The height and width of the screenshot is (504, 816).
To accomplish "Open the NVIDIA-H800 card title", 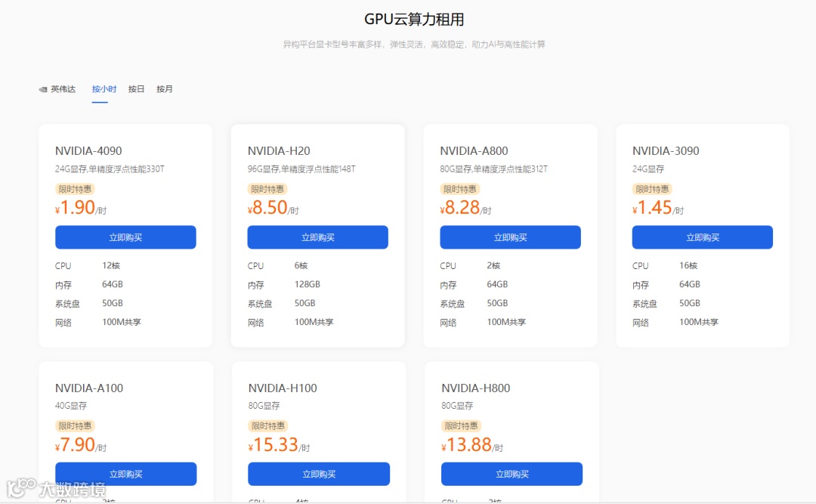I will click(476, 388).
